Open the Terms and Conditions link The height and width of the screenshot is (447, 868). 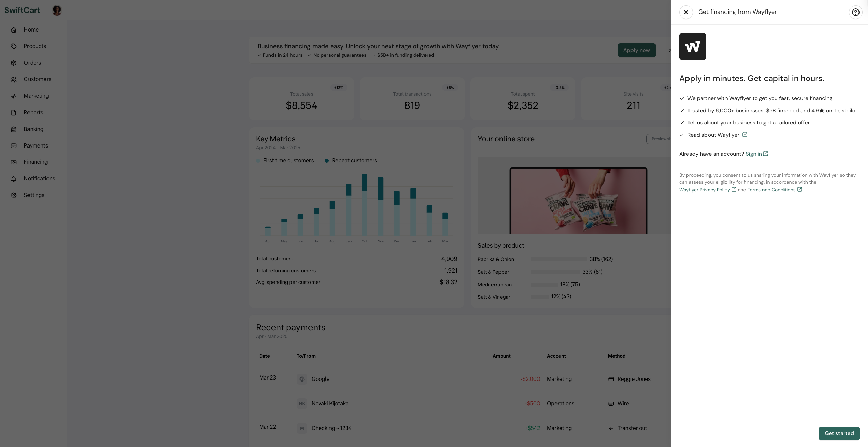click(x=771, y=190)
